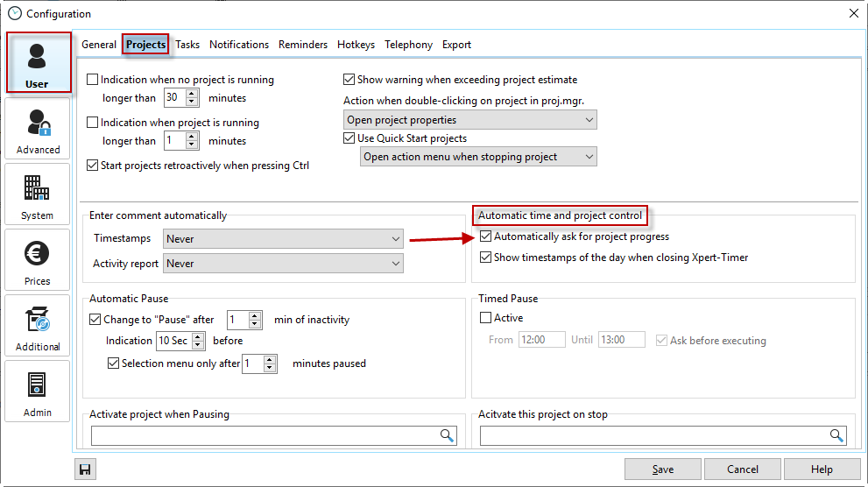This screenshot has width=868, height=487.
Task: Open the User settings section
Action: point(37,63)
